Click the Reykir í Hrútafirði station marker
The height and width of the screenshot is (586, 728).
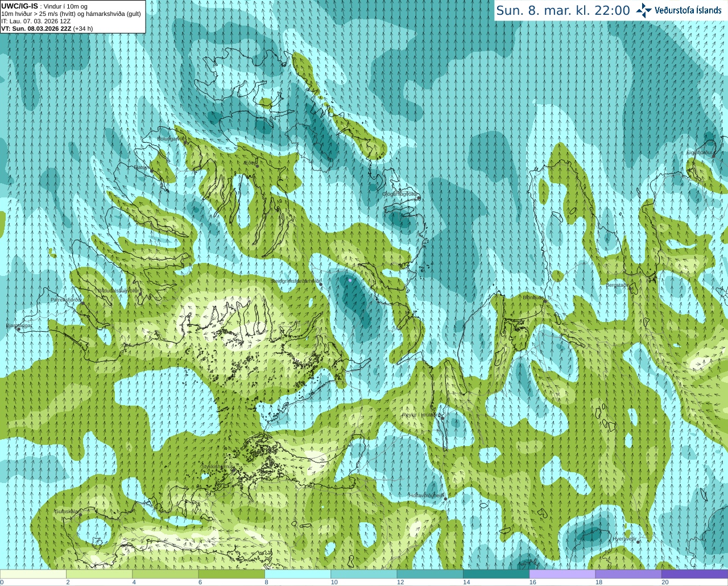[442, 418]
